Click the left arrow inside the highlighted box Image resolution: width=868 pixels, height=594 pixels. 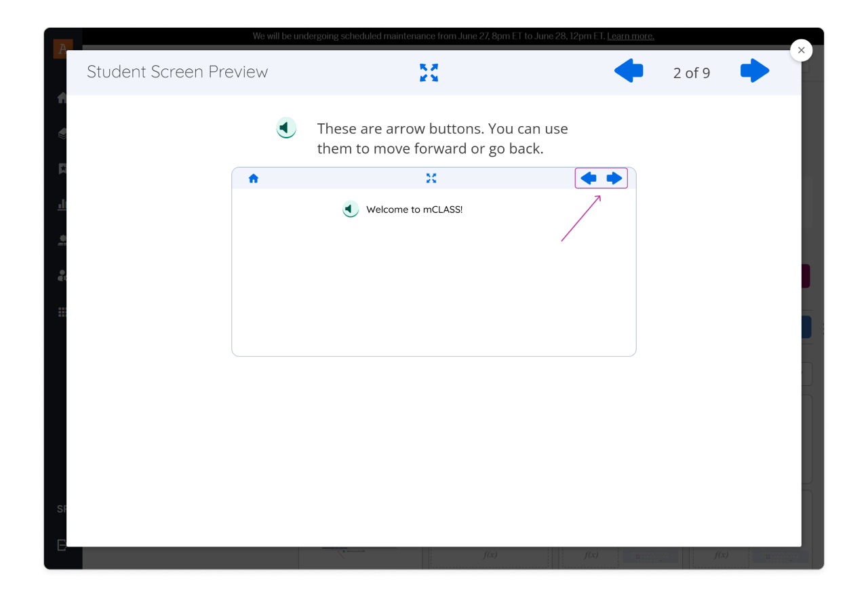588,178
